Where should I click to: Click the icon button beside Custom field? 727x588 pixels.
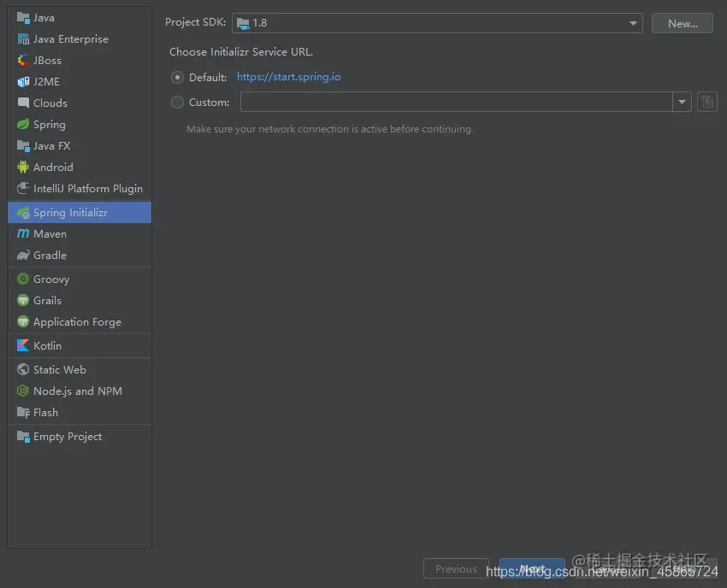pos(707,102)
